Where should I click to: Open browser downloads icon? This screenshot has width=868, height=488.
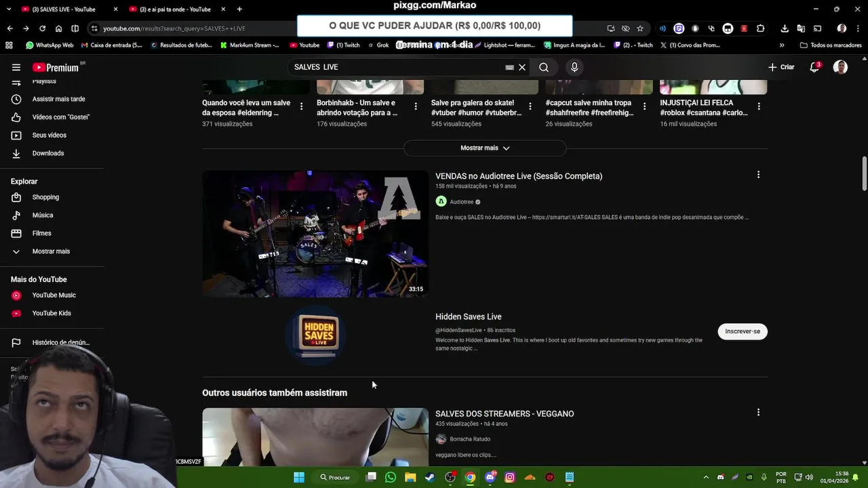(x=785, y=28)
